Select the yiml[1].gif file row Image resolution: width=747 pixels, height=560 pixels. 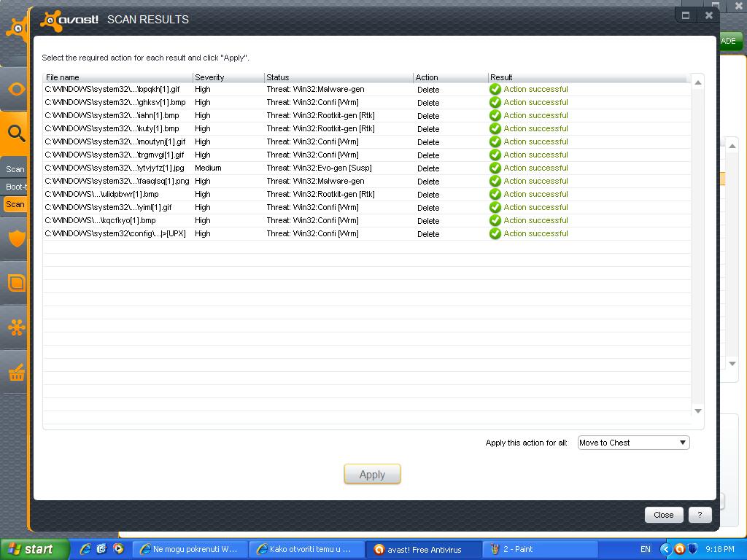pos(367,207)
